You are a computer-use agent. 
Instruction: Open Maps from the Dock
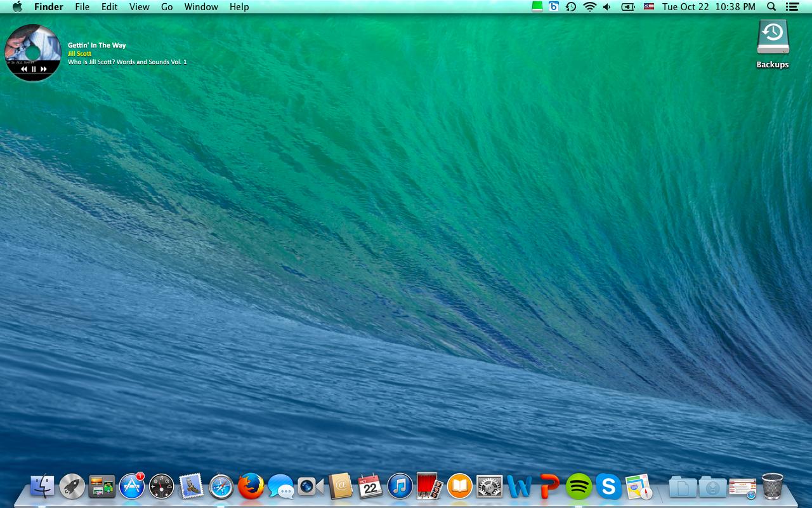[638, 487]
